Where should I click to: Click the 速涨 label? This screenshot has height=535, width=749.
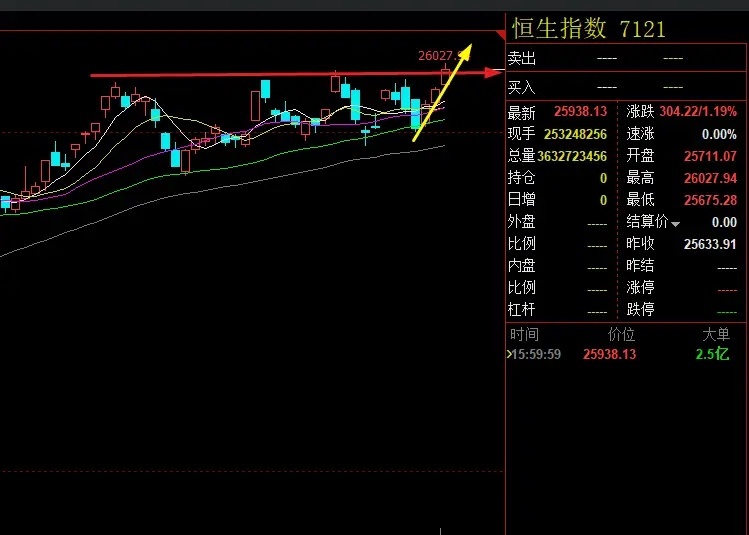640,133
